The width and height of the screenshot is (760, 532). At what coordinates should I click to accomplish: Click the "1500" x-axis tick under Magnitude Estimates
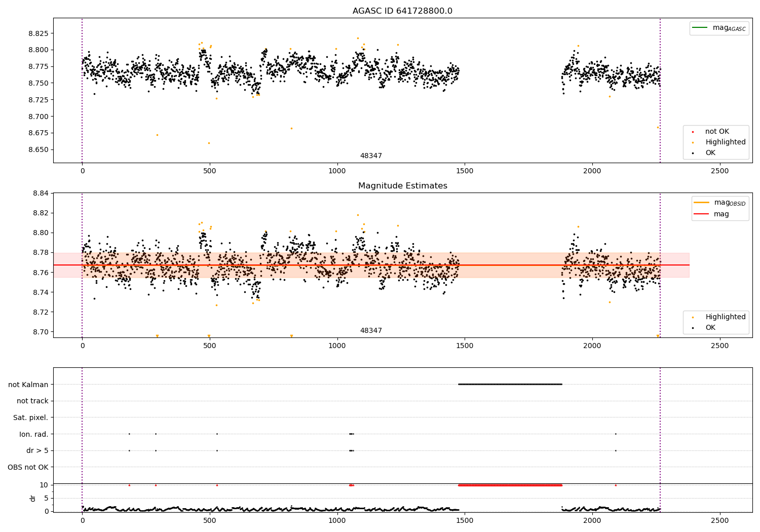click(x=465, y=346)
